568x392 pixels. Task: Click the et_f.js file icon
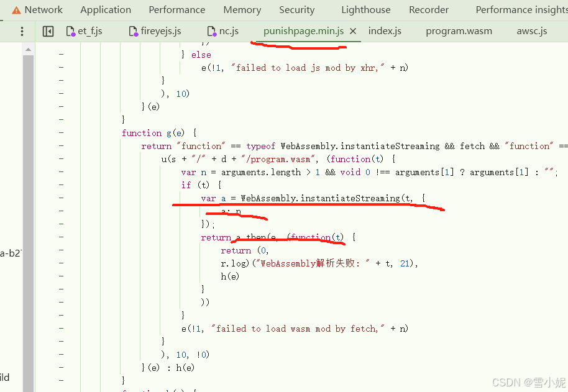[x=70, y=32]
